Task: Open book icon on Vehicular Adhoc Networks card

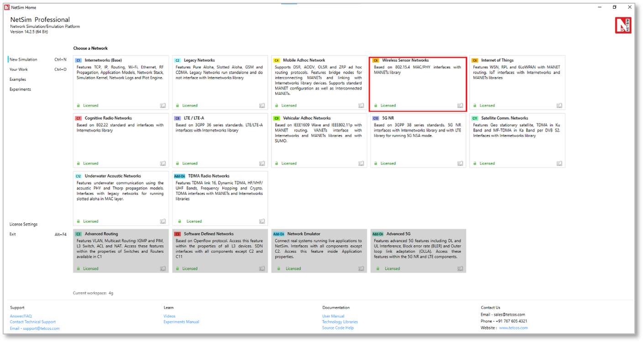Action: (x=361, y=164)
